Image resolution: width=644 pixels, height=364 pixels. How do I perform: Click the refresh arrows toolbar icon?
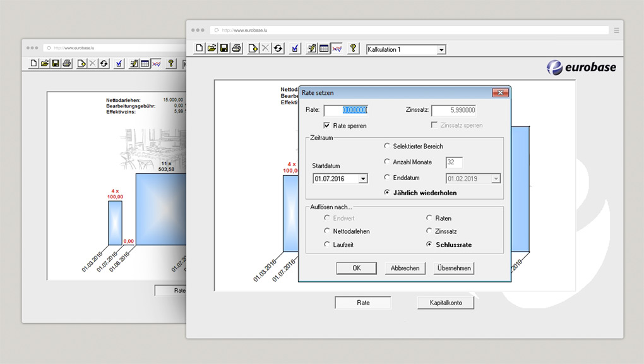pyautogui.click(x=278, y=49)
